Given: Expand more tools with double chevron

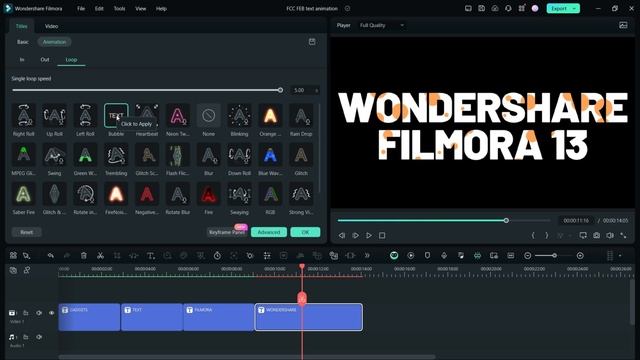Looking at the screenshot, I should (x=367, y=256).
